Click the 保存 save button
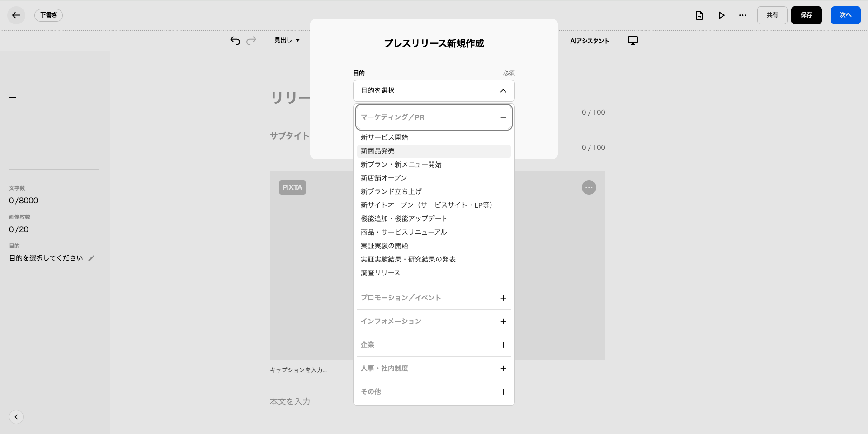Screen dimensions: 868x434 [806, 15]
